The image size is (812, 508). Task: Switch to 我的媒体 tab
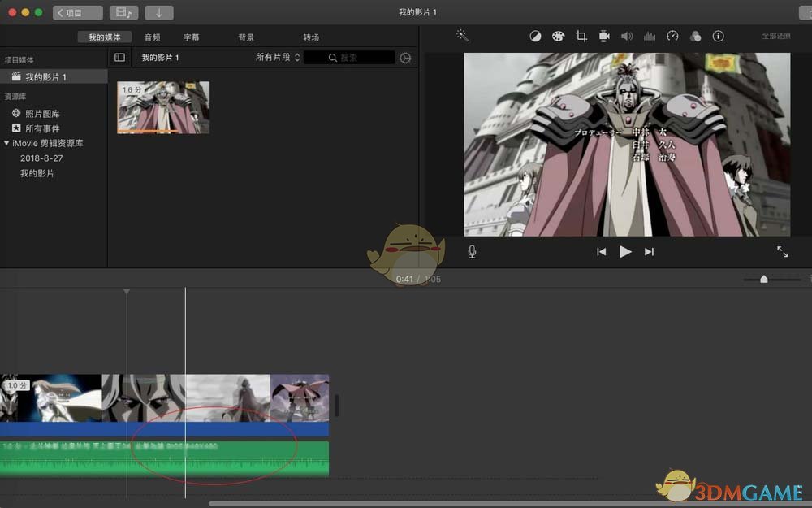(104, 37)
